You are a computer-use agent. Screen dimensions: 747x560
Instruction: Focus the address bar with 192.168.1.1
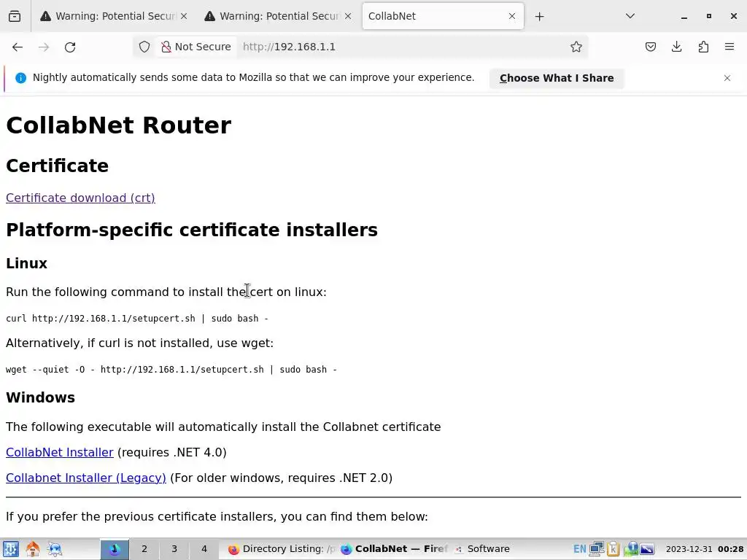point(400,47)
